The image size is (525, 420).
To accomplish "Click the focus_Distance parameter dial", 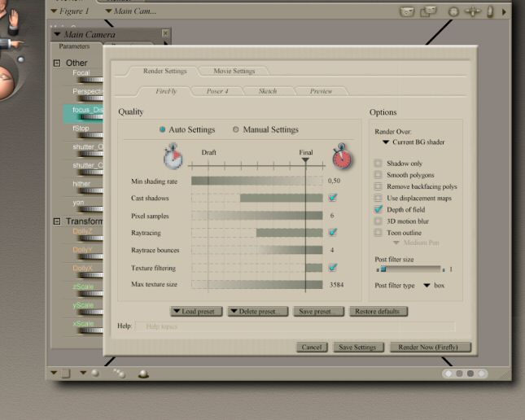I will [x=90, y=117].
